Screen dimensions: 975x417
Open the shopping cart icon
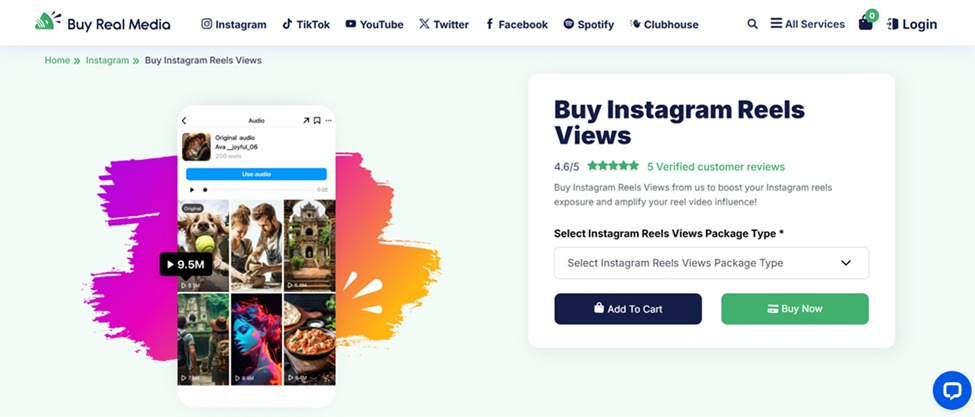tap(866, 23)
